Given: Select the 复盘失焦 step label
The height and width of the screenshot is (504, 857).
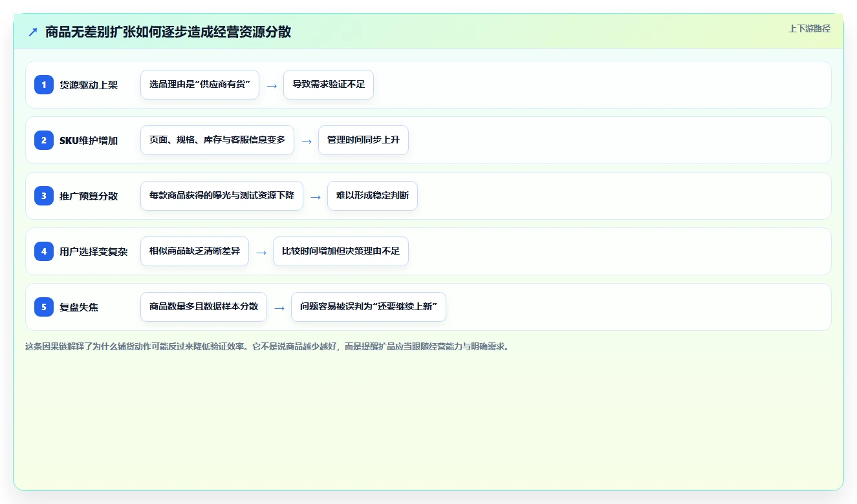Looking at the screenshot, I should [79, 307].
